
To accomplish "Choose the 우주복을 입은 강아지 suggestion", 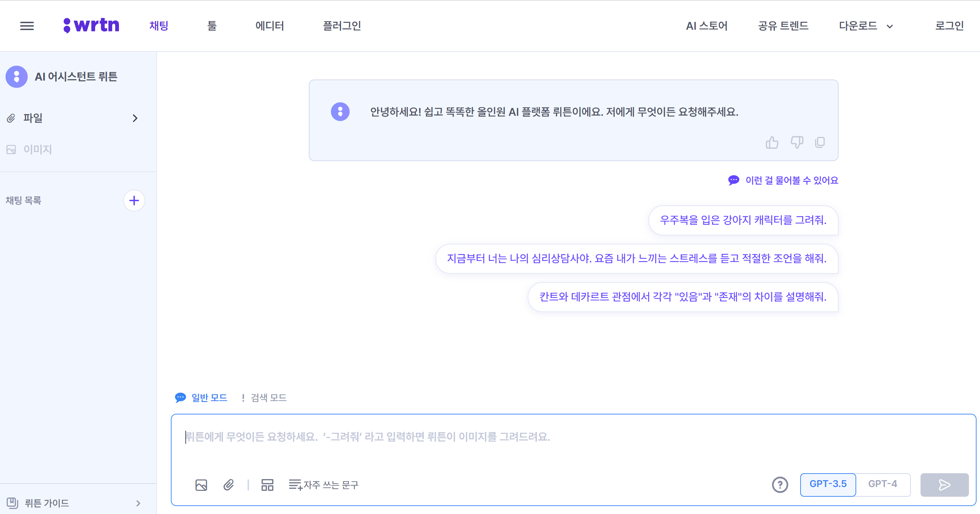I will (x=743, y=220).
